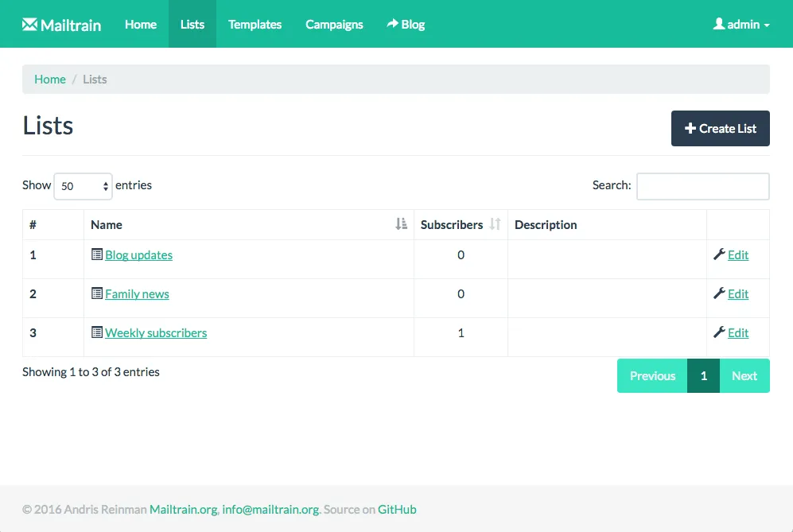This screenshot has width=793, height=532.
Task: Click the wrench icon beside Family news Edit
Action: 720,293
